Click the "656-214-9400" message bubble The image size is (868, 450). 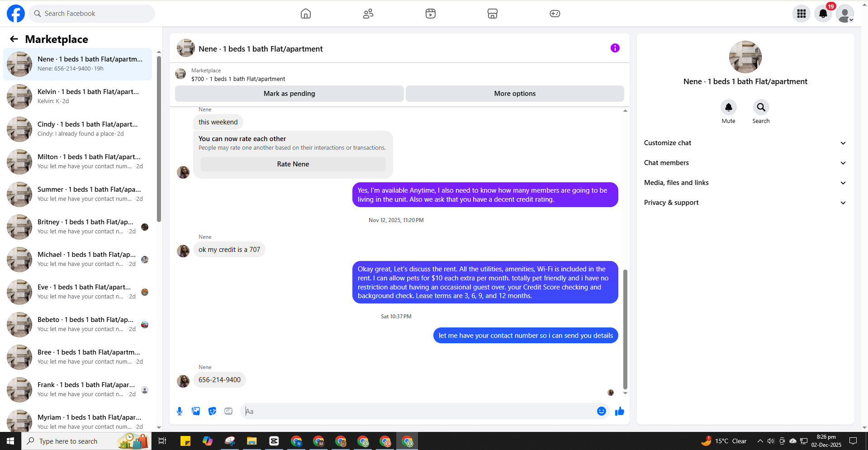coord(219,380)
